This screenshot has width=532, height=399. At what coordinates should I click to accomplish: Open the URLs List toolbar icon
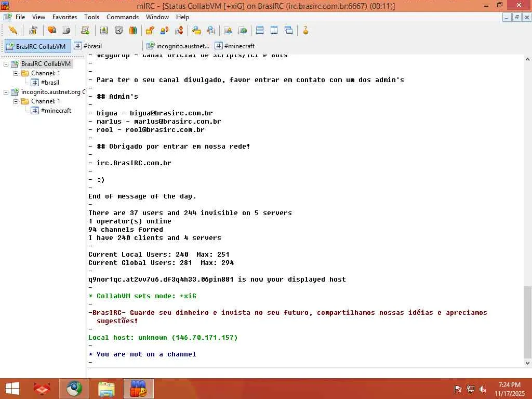click(242, 30)
